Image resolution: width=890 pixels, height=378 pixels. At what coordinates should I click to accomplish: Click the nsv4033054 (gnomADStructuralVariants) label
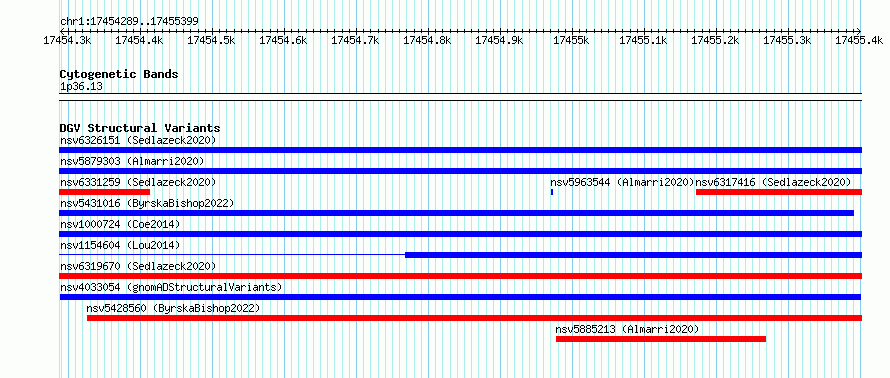click(x=171, y=287)
